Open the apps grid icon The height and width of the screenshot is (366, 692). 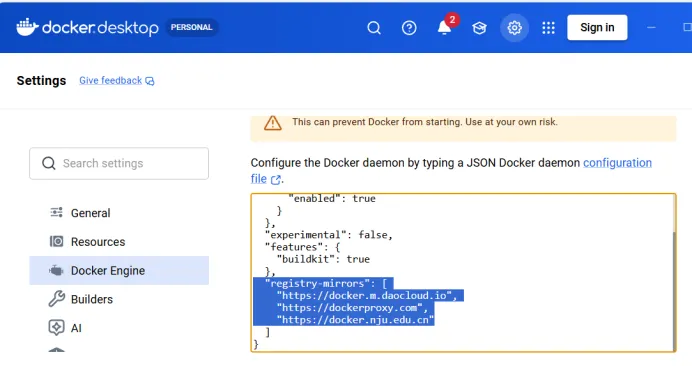(549, 28)
